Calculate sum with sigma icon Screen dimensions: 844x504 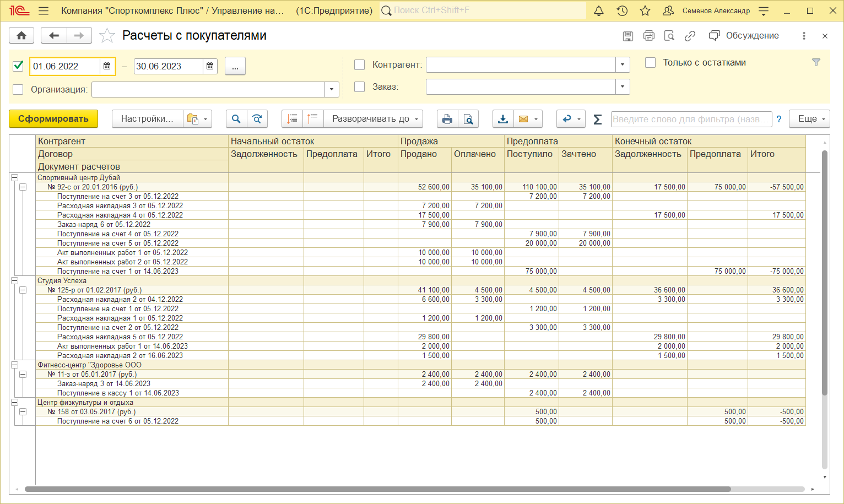tap(598, 119)
